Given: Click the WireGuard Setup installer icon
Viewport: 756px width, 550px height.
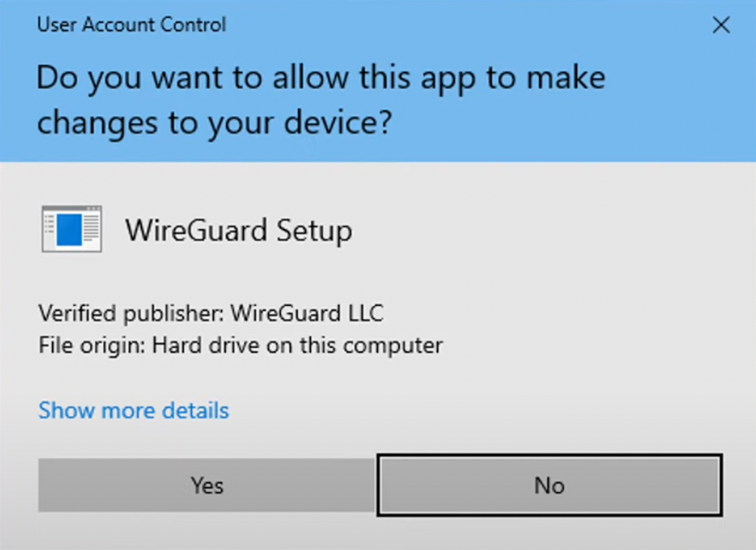Looking at the screenshot, I should coord(72,228).
